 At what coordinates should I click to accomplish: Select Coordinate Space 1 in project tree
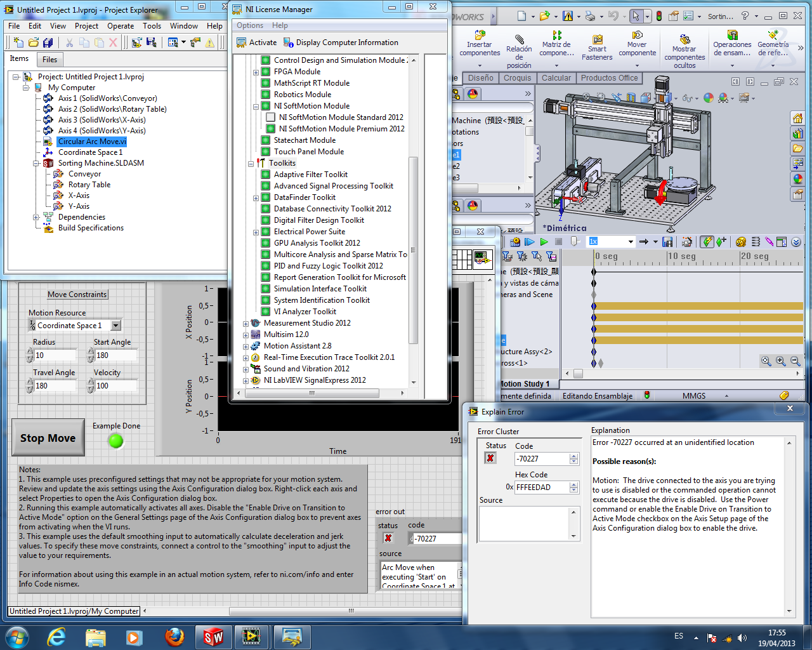click(91, 152)
